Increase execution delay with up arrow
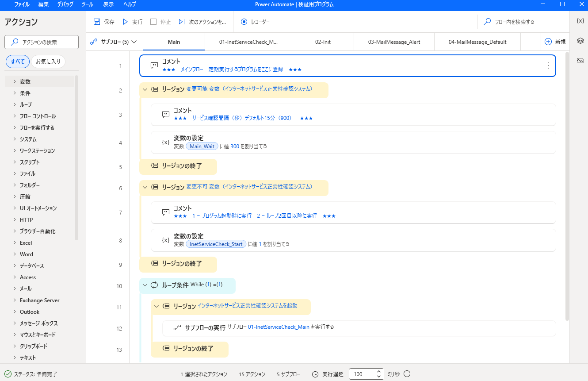588x381 pixels. point(379,371)
